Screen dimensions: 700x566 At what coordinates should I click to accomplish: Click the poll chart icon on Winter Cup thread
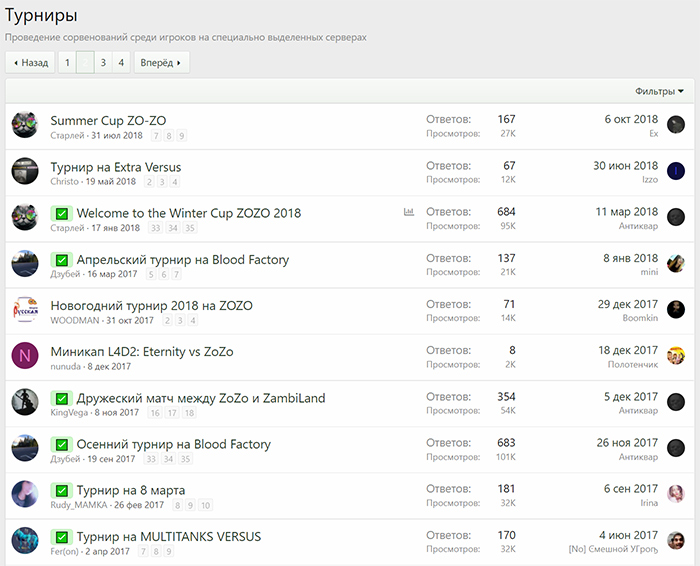pos(409,213)
